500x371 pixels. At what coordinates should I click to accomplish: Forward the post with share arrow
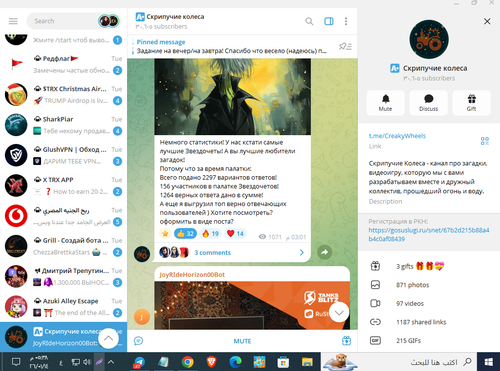324,252
